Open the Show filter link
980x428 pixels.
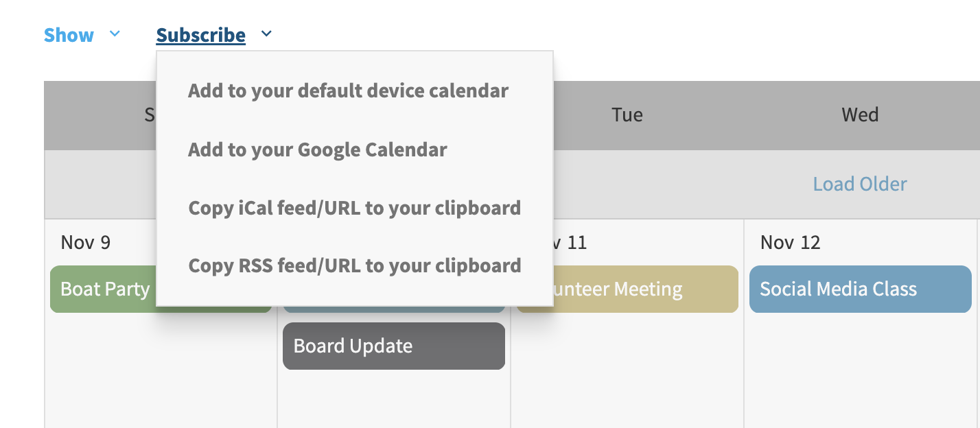(69, 35)
